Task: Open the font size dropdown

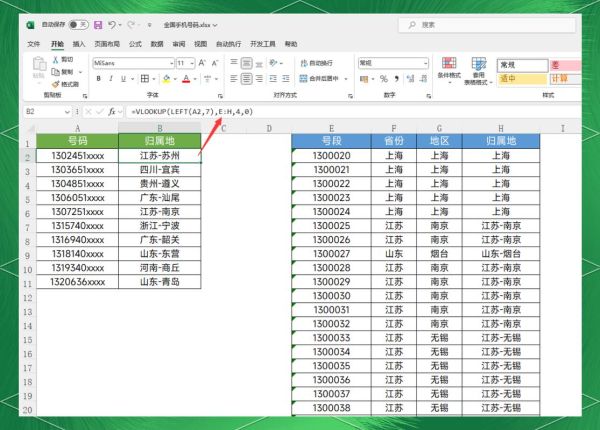Action: pyautogui.click(x=192, y=62)
